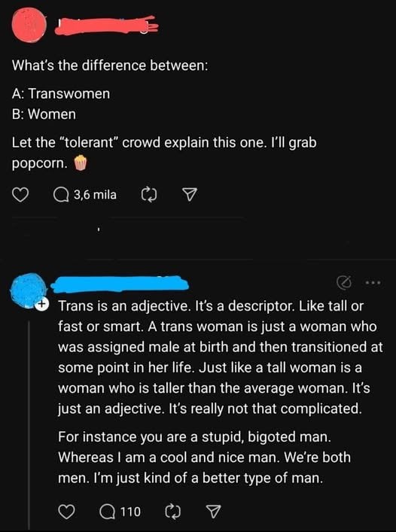396x532 pixels.
Task: Like the original post about Transwomen and Women
Action: [20, 195]
